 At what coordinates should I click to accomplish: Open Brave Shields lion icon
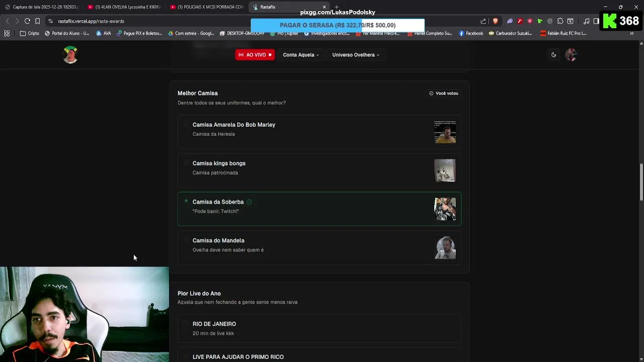click(x=495, y=21)
